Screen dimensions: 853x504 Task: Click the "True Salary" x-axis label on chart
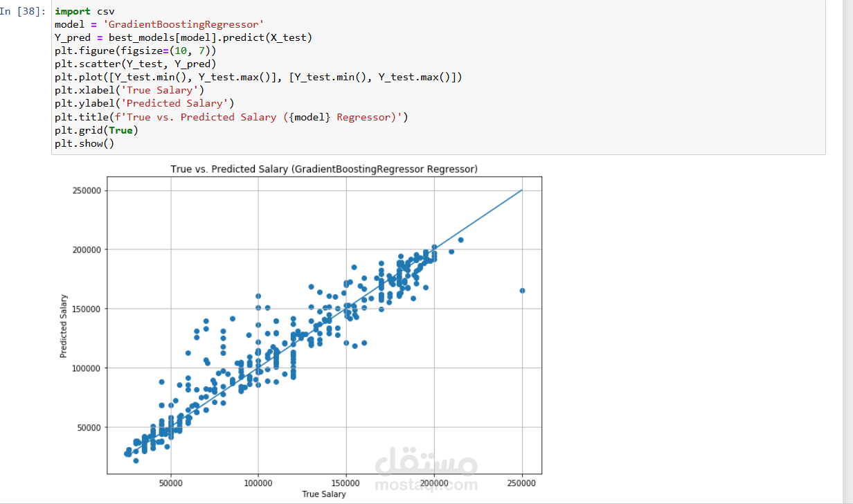[324, 494]
